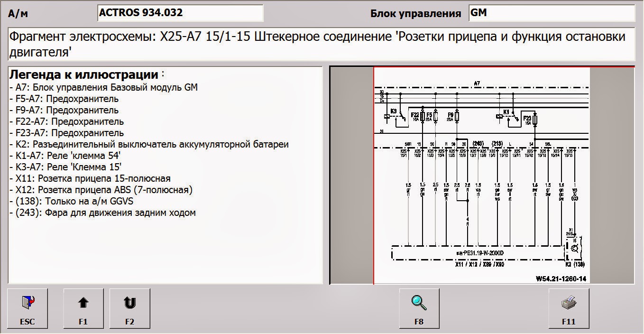Open zoom view with the F8 magnifier icon
The height and width of the screenshot is (334, 644).
[420, 307]
